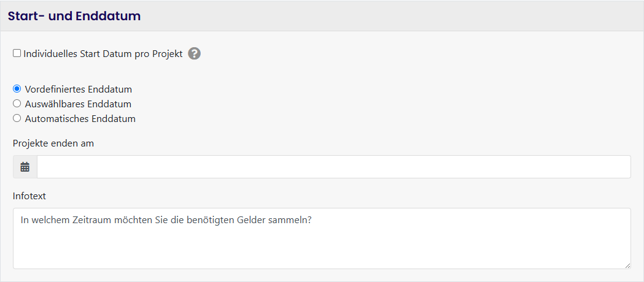Click the help question mark icon
Screen dimensions: 644x282
pos(194,54)
